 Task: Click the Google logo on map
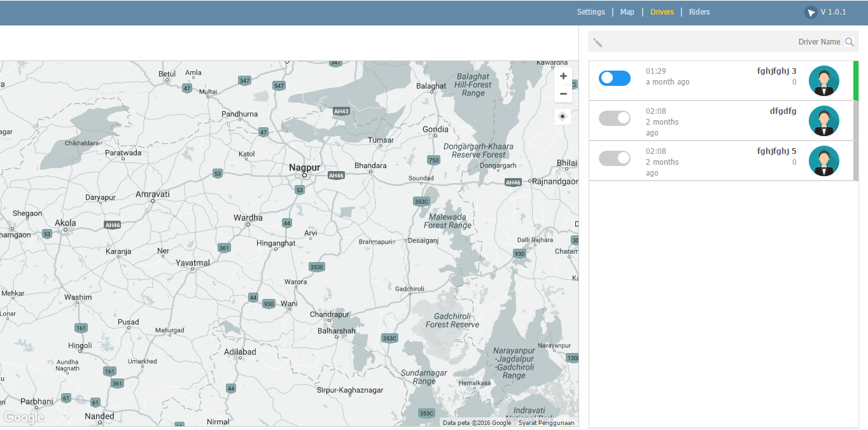[24, 418]
